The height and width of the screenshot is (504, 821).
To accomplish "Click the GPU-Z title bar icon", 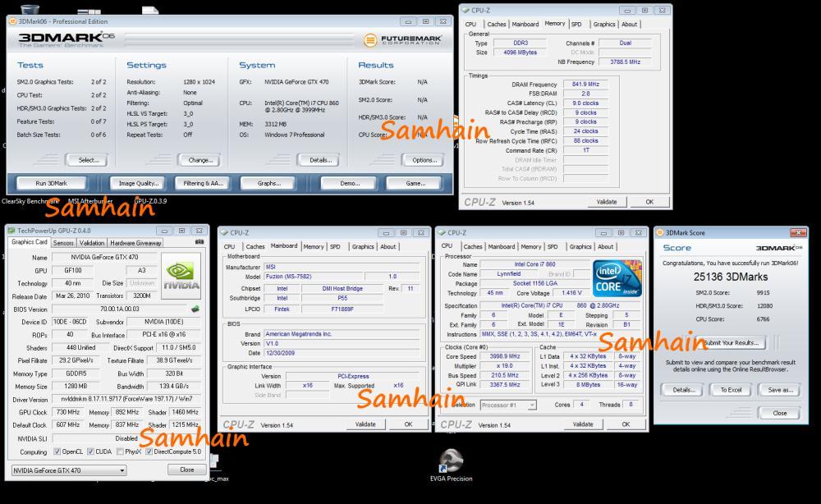I will click(11, 231).
